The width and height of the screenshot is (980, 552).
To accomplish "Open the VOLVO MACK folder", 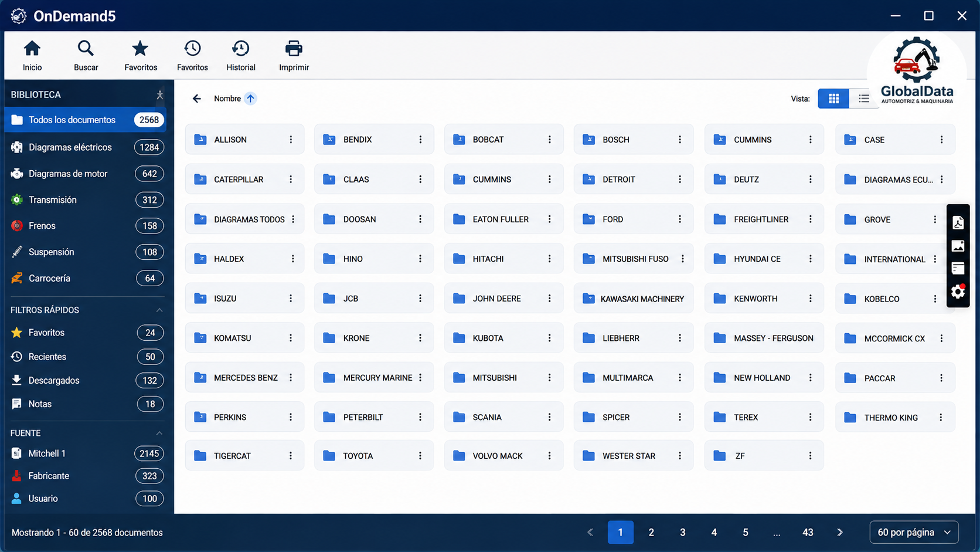I will (x=503, y=456).
